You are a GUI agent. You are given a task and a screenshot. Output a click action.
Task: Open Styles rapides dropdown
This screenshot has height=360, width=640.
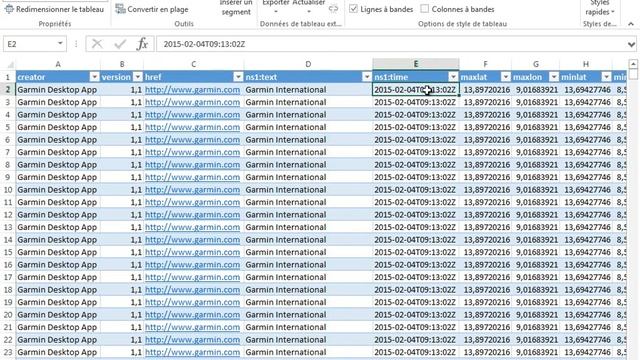[x=600, y=8]
